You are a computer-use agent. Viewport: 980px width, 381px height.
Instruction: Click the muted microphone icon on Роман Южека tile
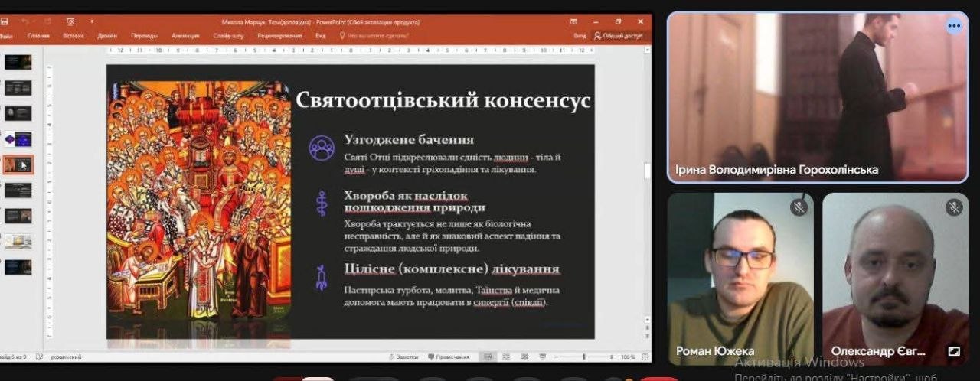coord(799,207)
